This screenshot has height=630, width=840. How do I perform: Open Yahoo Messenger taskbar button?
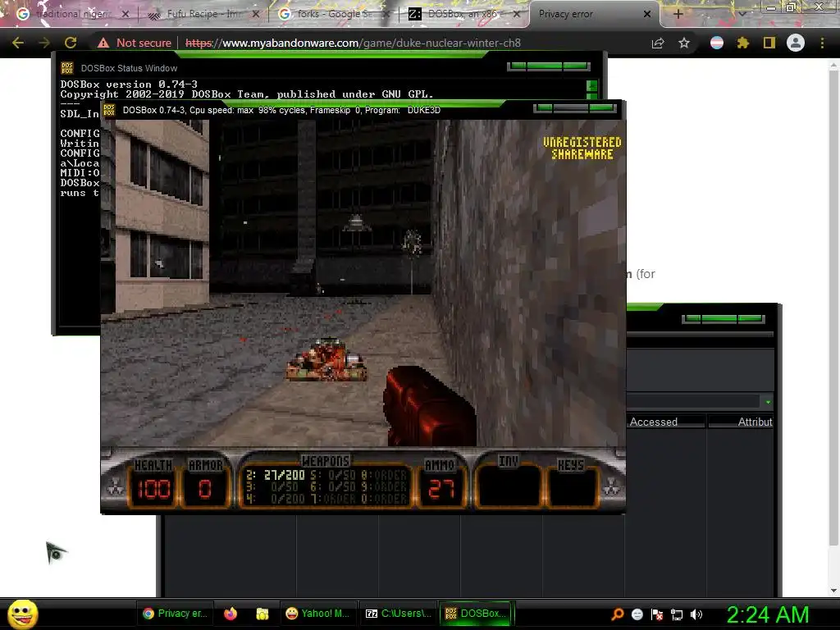317,614
